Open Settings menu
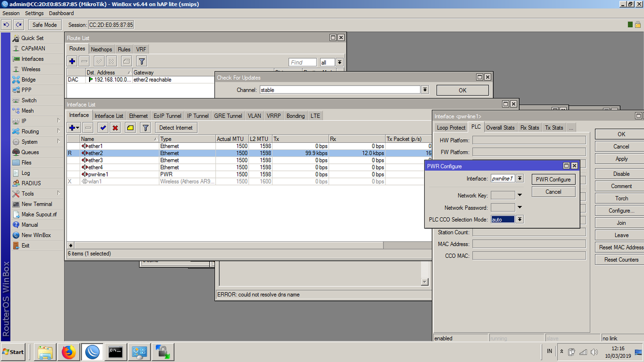 34,13
